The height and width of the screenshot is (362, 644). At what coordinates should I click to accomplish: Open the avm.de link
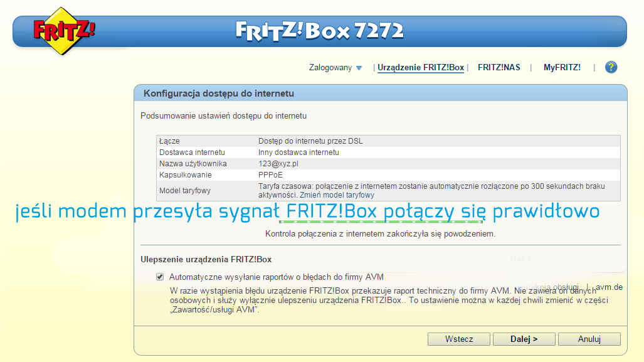pos(609,287)
